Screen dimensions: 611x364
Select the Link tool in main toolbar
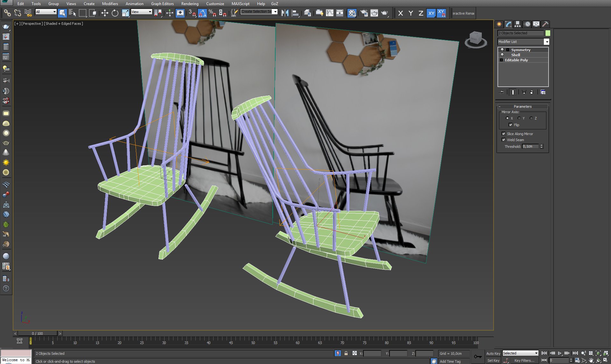tap(7, 13)
